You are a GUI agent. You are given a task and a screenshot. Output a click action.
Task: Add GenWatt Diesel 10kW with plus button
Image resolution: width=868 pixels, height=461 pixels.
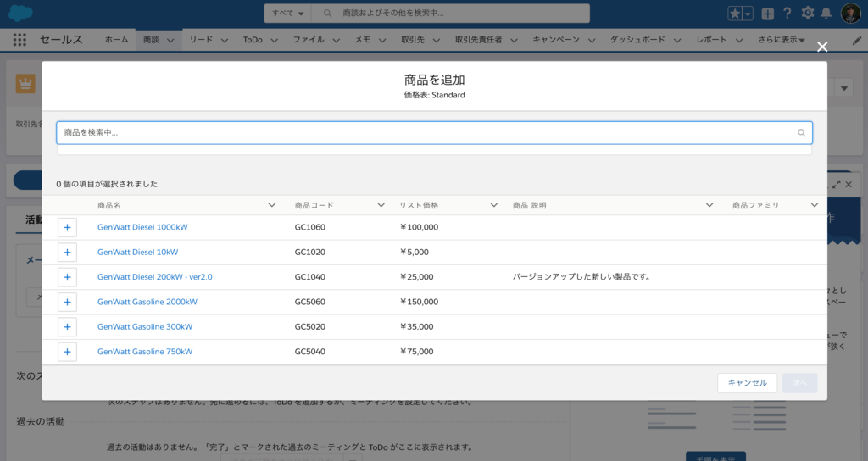click(x=67, y=253)
